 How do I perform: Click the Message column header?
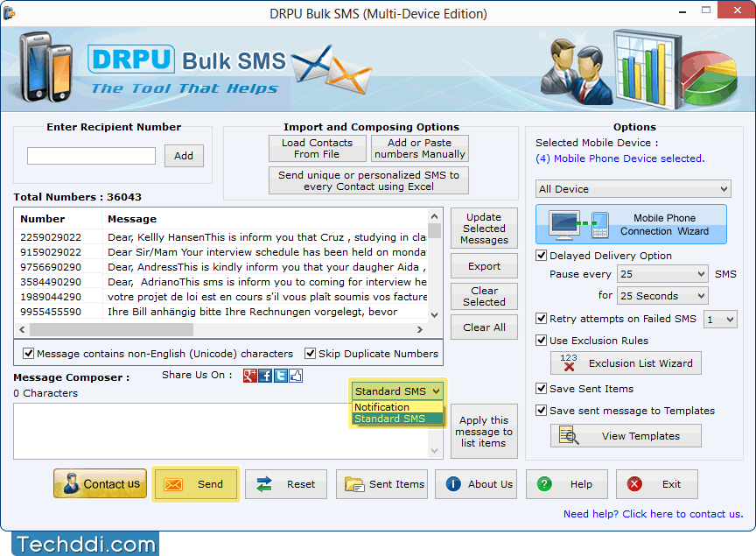pyautogui.click(x=265, y=219)
